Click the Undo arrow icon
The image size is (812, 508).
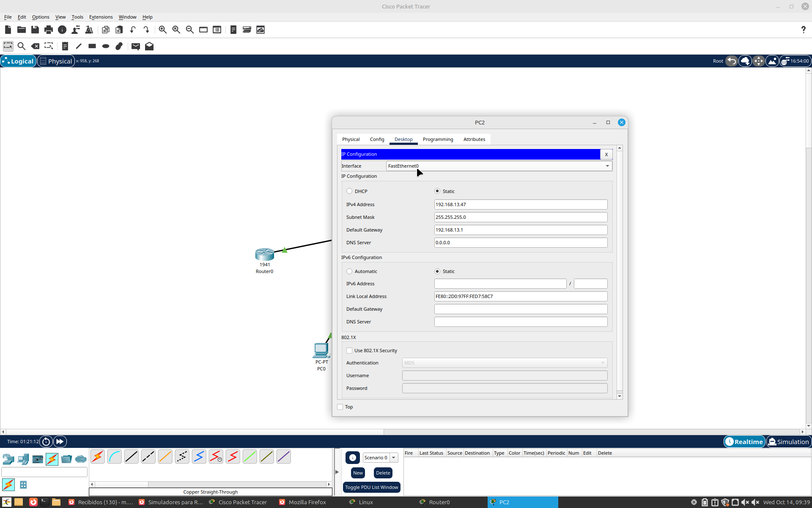click(133, 30)
